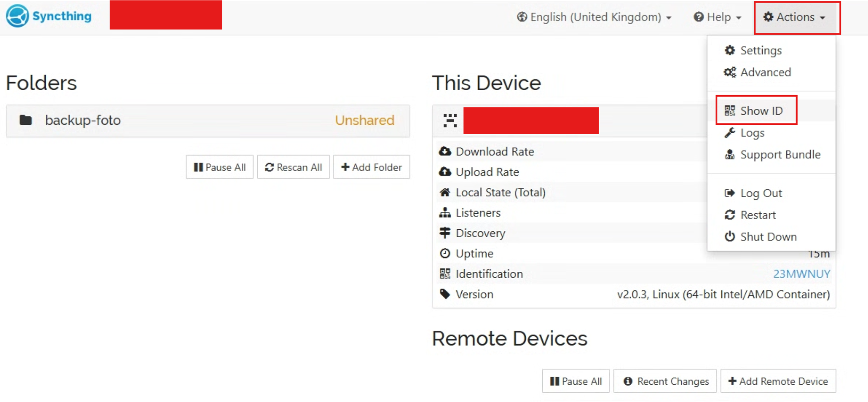Viewport: 868px width, 402px height.
Task: Click the folder icon beside backup-foto
Action: [x=26, y=120]
